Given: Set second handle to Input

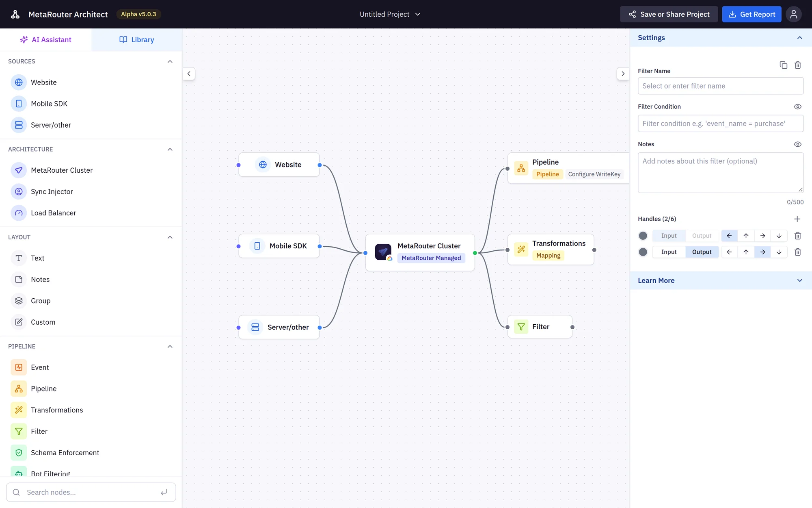Looking at the screenshot, I should 669,252.
